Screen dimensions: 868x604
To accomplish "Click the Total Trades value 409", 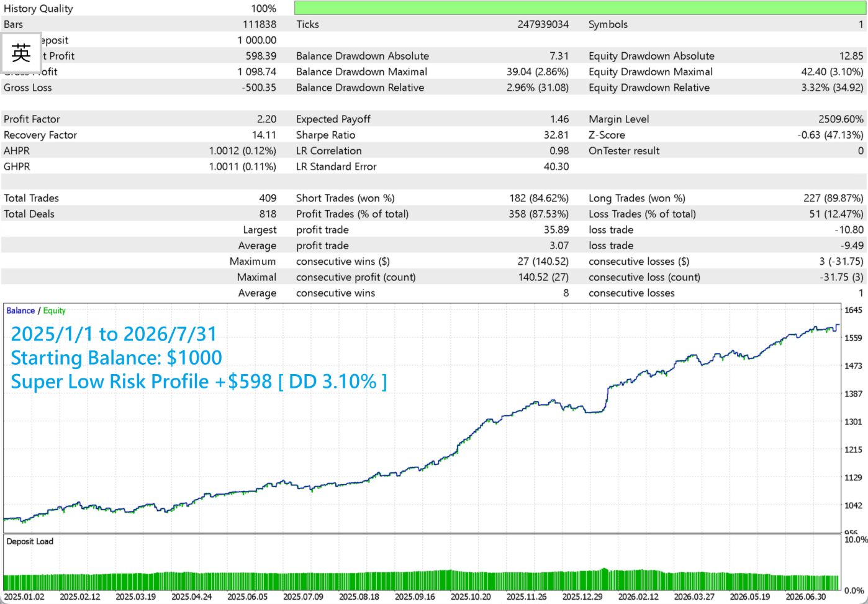I will 268,198.
